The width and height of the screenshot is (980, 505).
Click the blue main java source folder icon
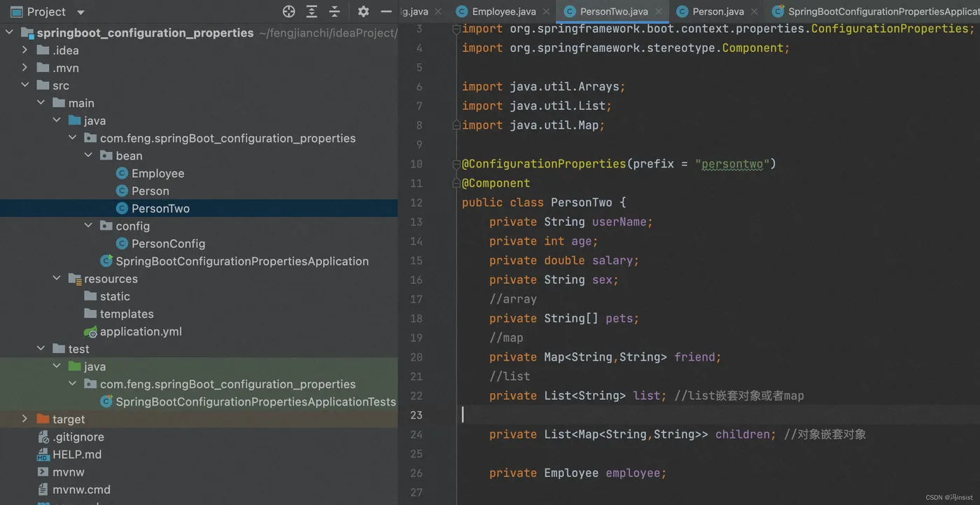point(75,120)
